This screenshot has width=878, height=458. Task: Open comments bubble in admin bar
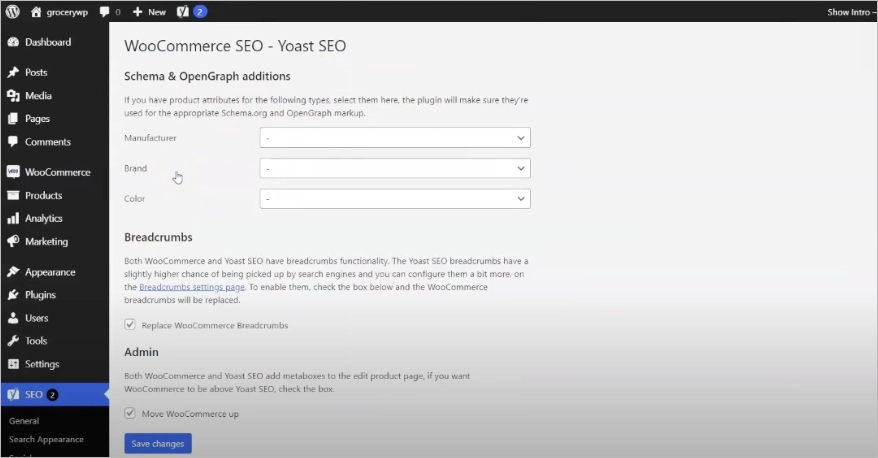coord(104,12)
